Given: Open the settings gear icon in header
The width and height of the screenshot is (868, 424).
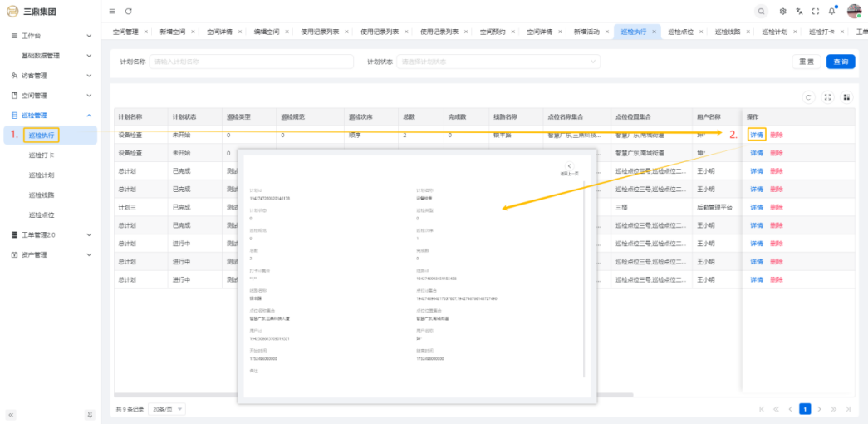Looking at the screenshot, I should (783, 11).
